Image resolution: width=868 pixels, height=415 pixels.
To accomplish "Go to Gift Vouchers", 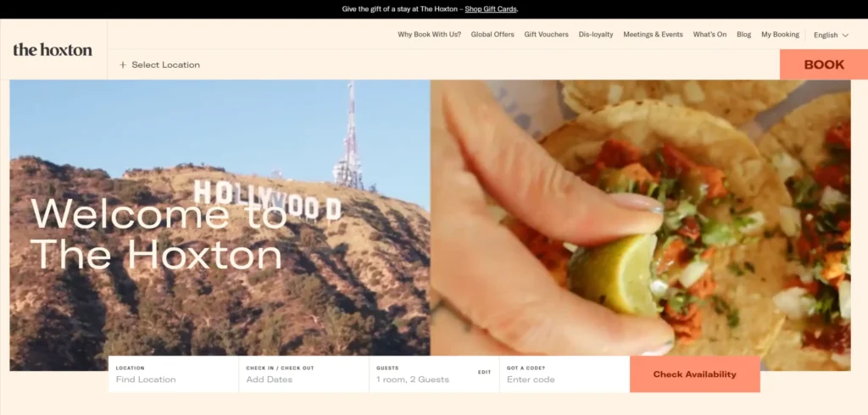I will pos(547,35).
